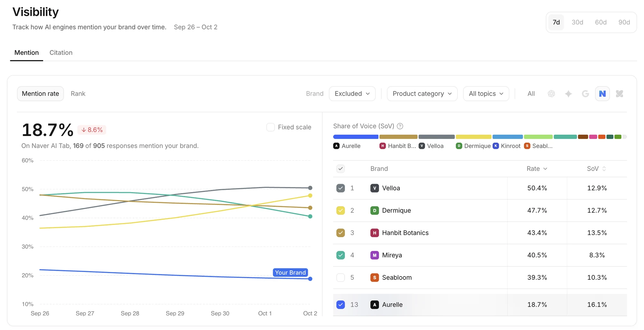The height and width of the screenshot is (330, 644).
Task: Select the Mention rate view
Action: pos(40,94)
